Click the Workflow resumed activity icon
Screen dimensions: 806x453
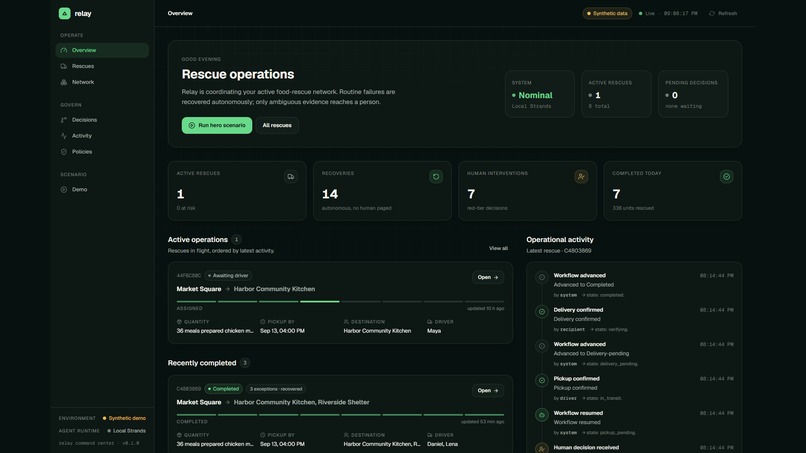(x=542, y=415)
